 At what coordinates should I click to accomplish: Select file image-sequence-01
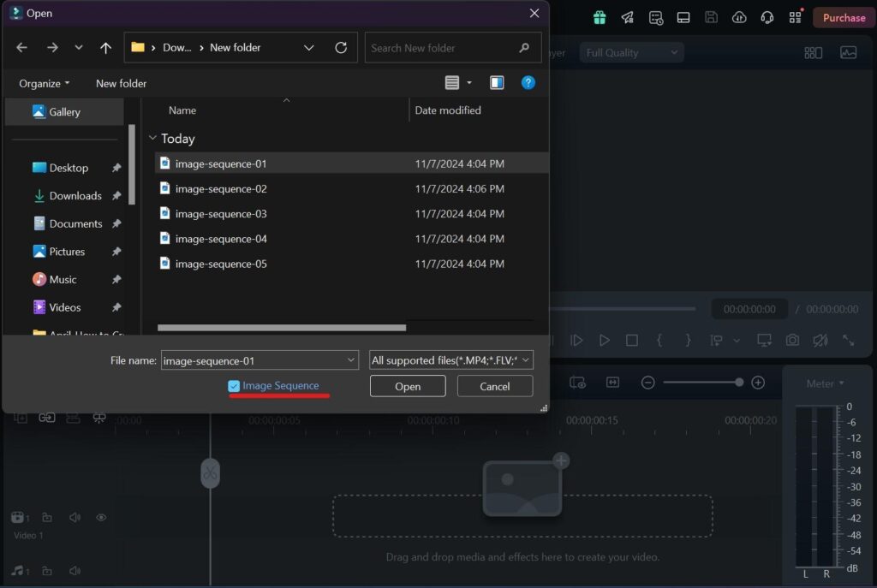coord(350,163)
